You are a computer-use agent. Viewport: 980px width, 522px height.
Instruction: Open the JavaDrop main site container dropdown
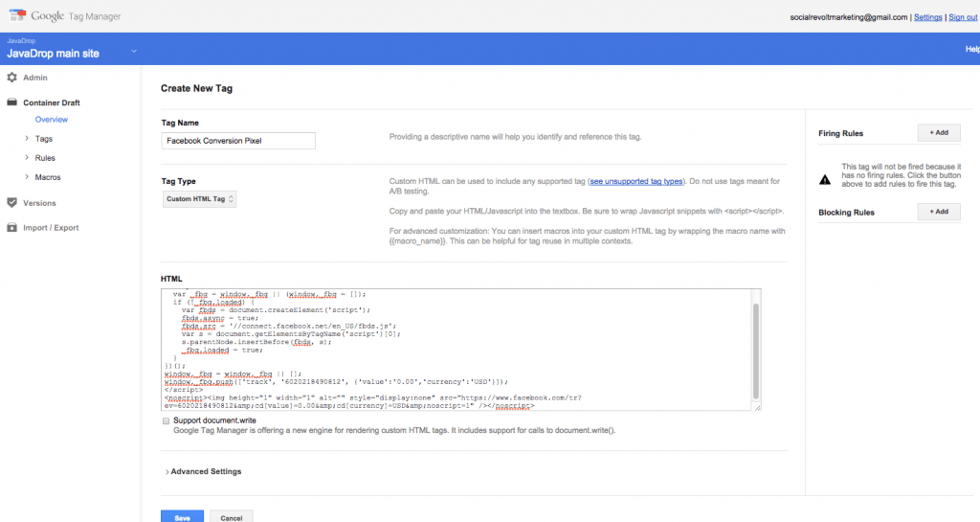pyautogui.click(x=134, y=52)
